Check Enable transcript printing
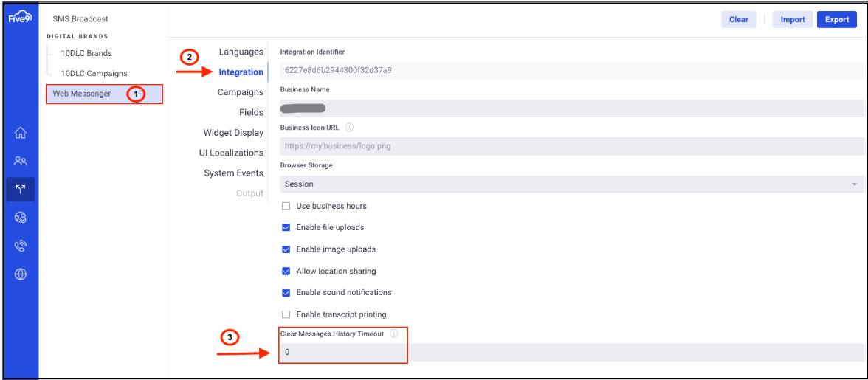The image size is (868, 380). pyautogui.click(x=286, y=314)
